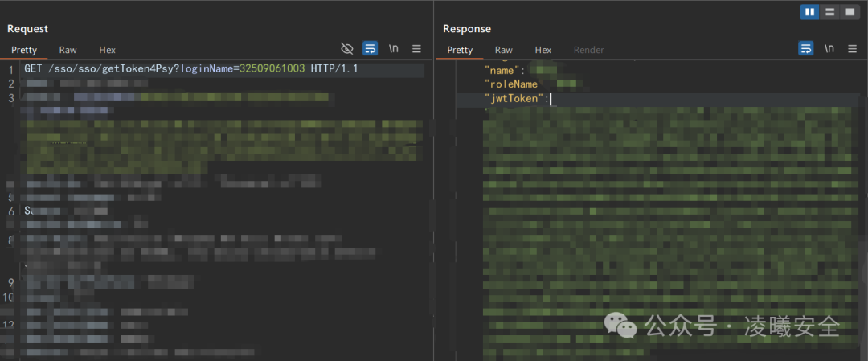Open the Response Hex tab
Viewport: 868px width, 361px height.
[x=543, y=50]
